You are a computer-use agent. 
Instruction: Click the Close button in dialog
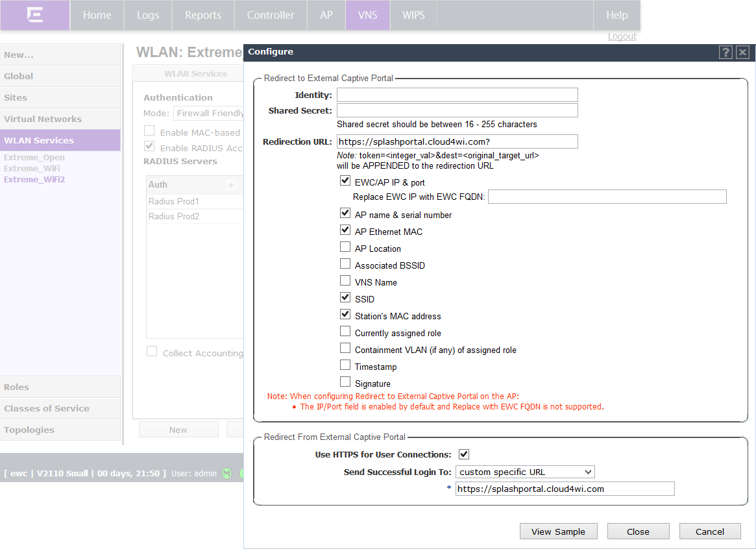(638, 531)
